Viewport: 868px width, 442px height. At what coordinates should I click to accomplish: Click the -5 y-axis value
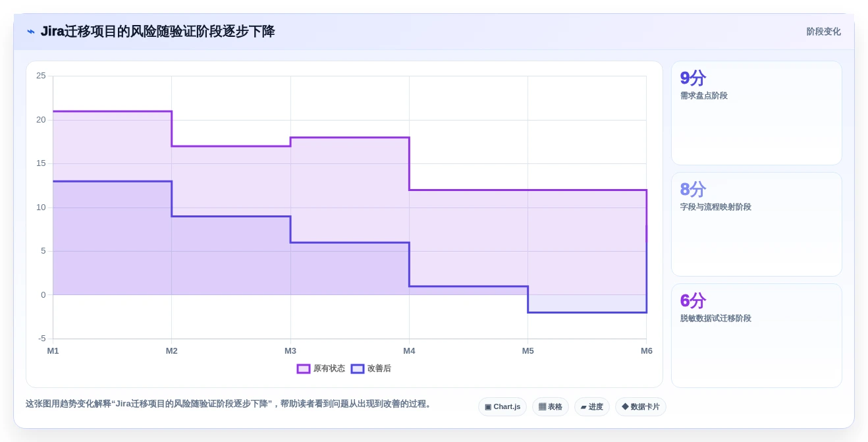coord(42,339)
